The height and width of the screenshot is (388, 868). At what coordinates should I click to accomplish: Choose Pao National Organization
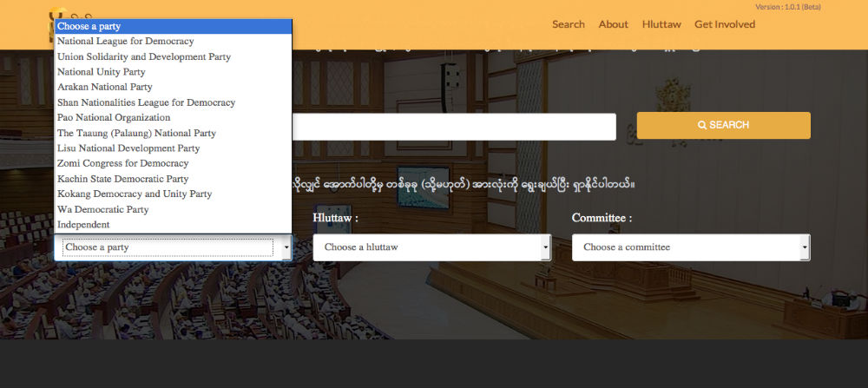(114, 117)
